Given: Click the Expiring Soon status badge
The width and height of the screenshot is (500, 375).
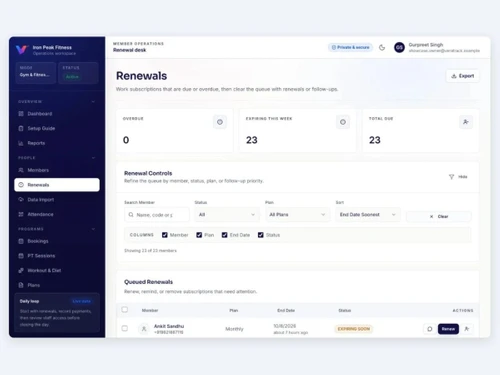Looking at the screenshot, I should click(354, 329).
